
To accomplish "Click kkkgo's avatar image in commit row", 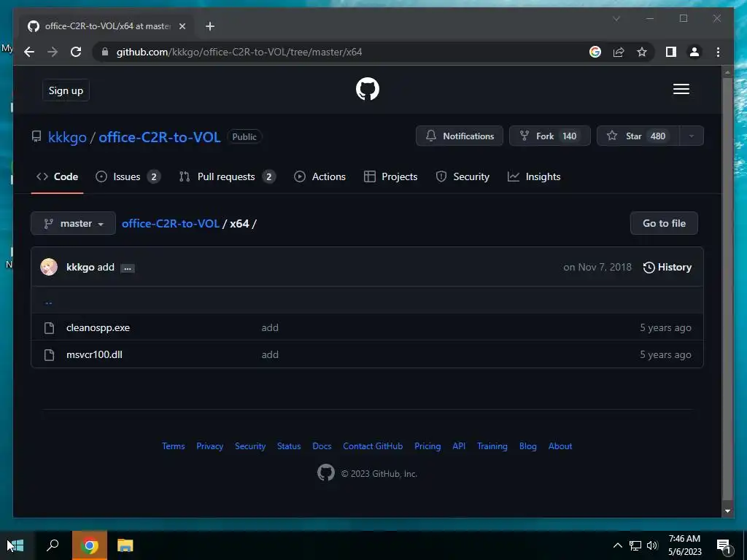I will point(49,267).
